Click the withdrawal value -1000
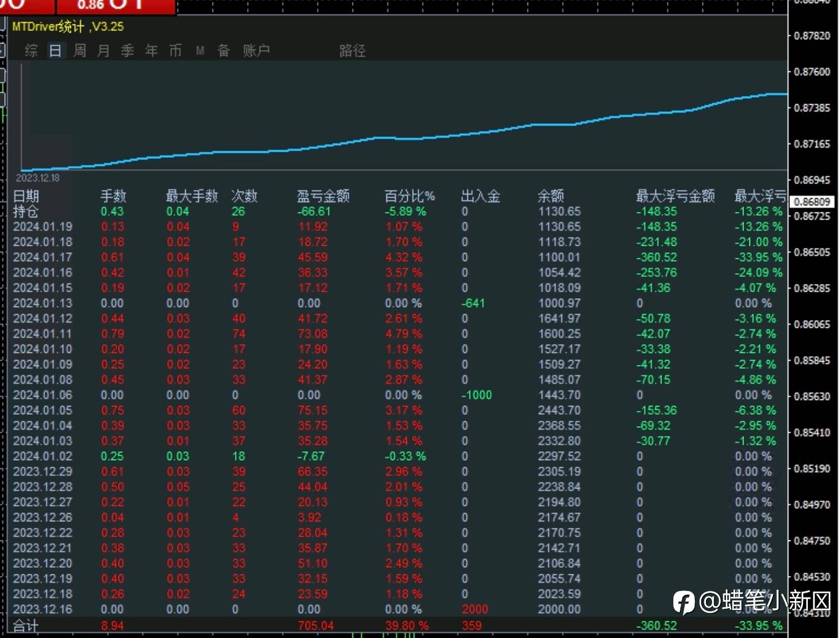 [x=477, y=395]
